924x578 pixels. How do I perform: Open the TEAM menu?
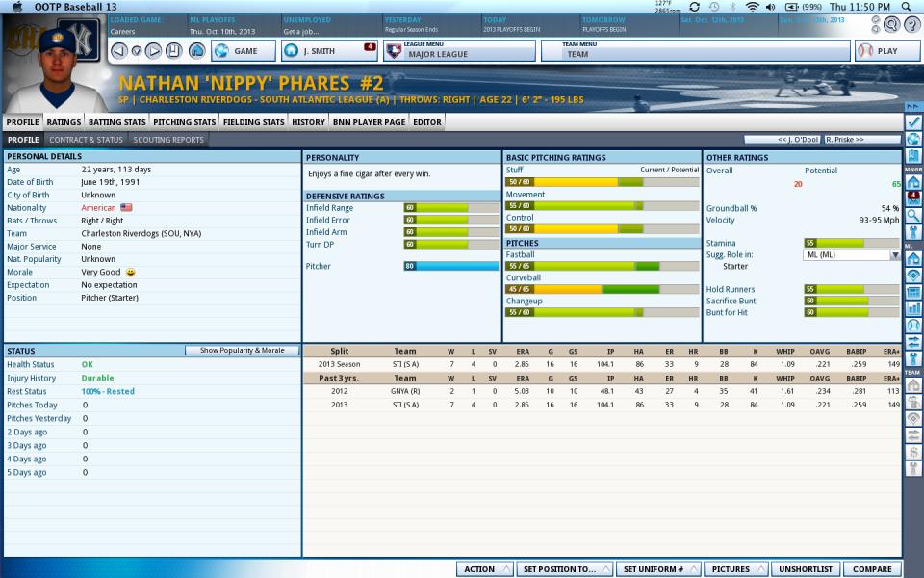695,51
